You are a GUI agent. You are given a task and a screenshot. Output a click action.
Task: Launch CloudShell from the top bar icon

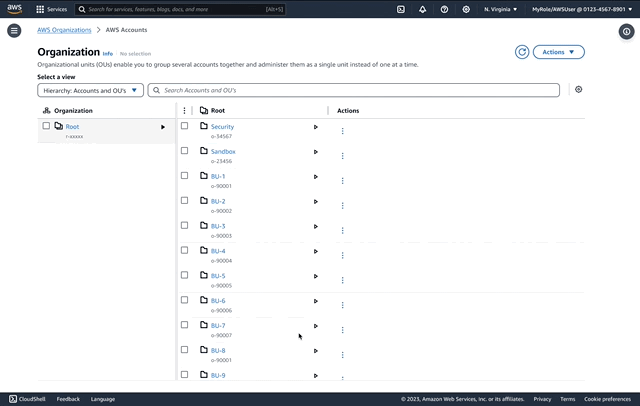tap(401, 9)
